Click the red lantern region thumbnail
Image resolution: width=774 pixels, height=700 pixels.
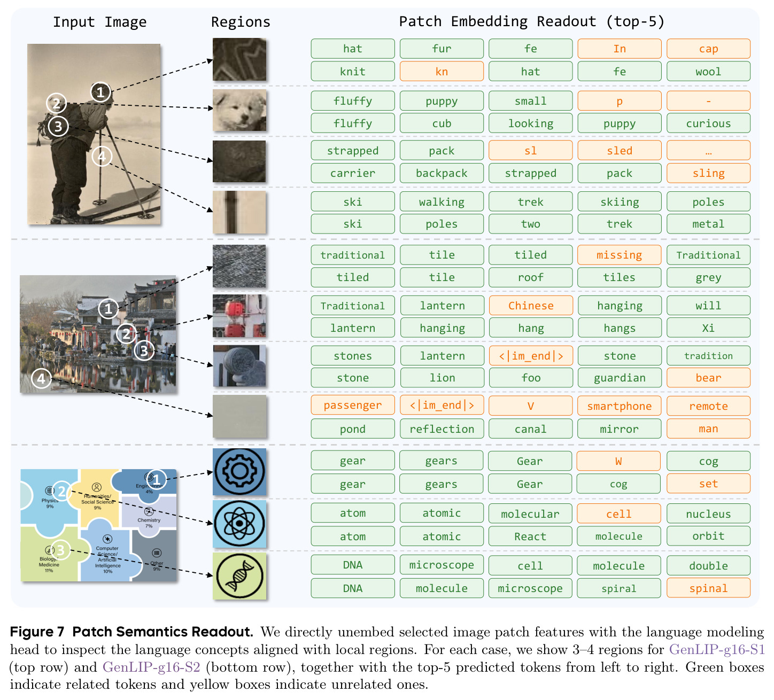(x=239, y=316)
